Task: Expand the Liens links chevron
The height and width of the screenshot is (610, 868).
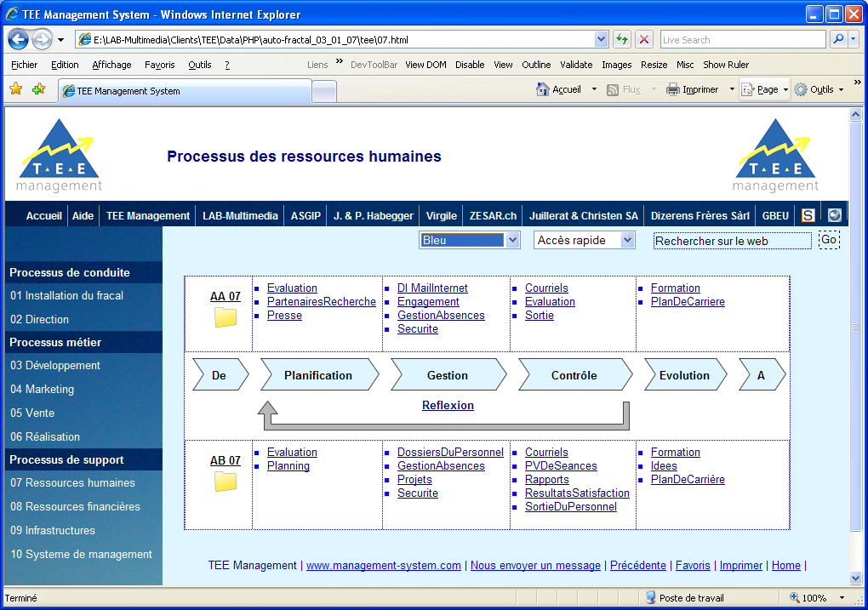Action: click(x=340, y=61)
